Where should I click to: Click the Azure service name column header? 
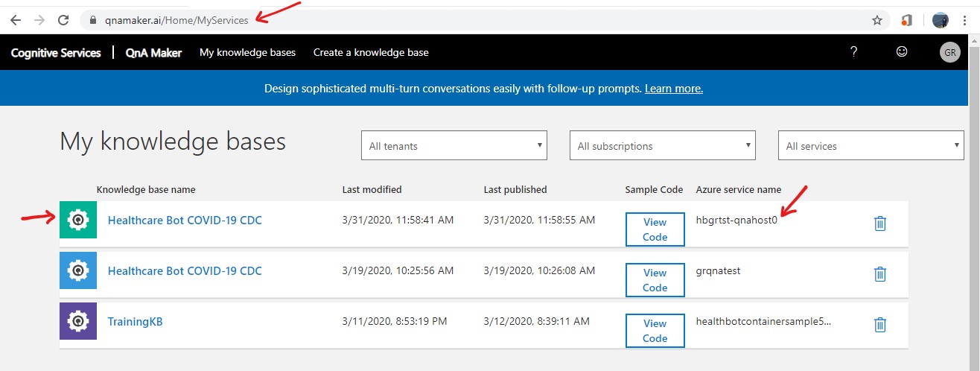[x=739, y=189]
